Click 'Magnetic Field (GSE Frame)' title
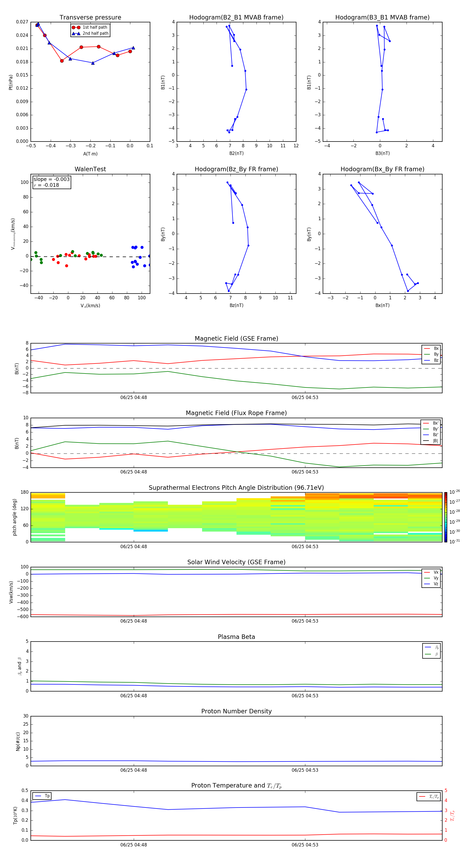 pyautogui.click(x=236, y=339)
